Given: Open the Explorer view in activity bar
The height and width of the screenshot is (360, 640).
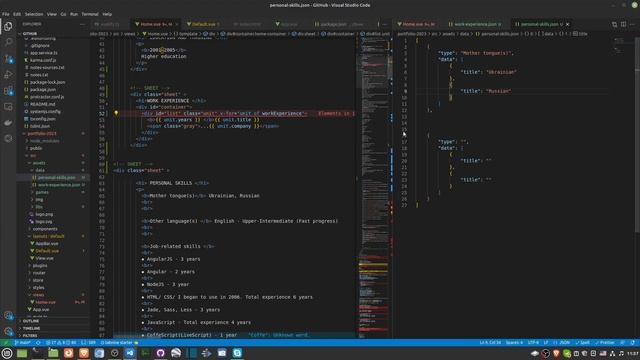Looking at the screenshot, I should (x=8, y=26).
